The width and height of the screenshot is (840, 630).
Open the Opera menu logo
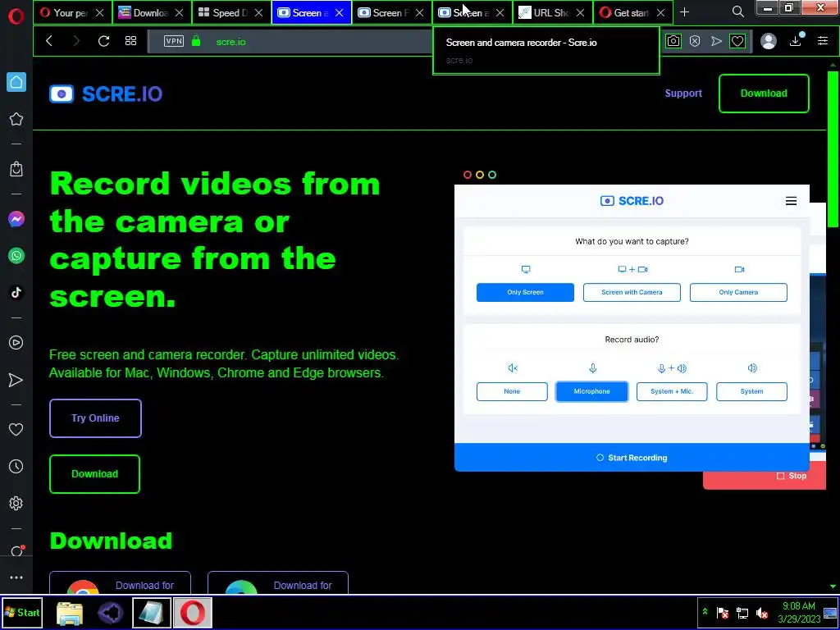tap(16, 16)
